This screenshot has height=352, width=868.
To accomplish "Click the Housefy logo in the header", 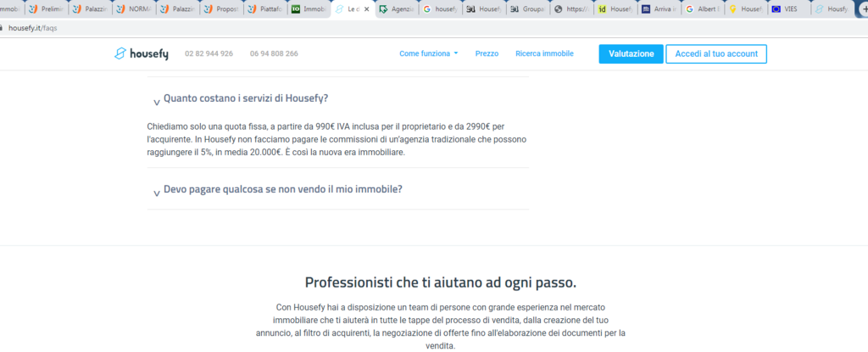I will pyautogui.click(x=142, y=53).
